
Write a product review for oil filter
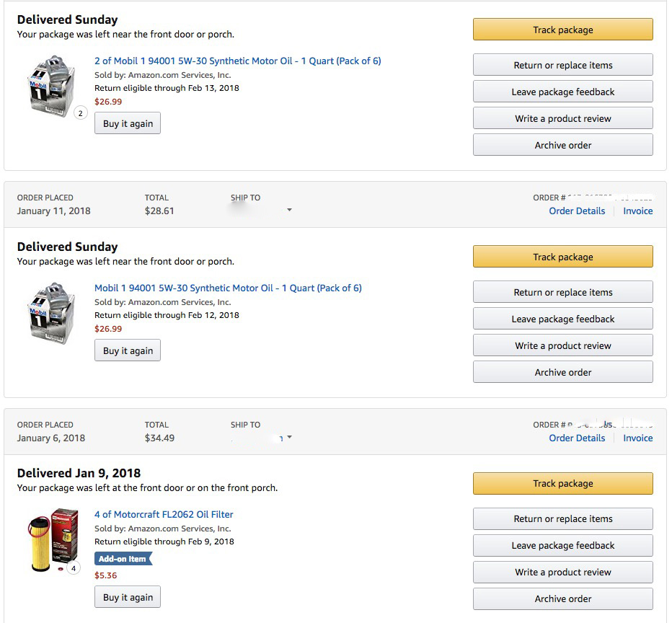coord(562,572)
